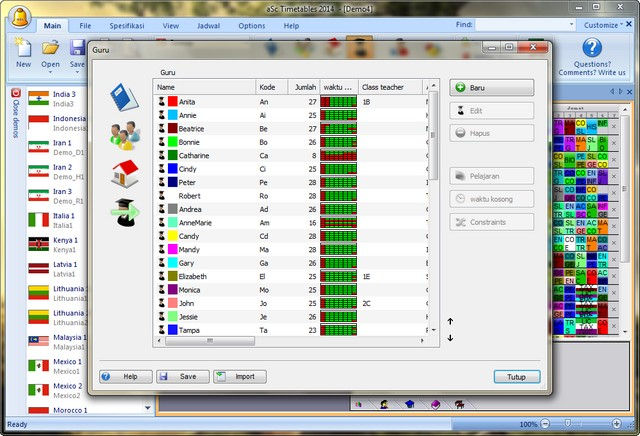
Task: Click the waktu kosong button
Action: 491,199
